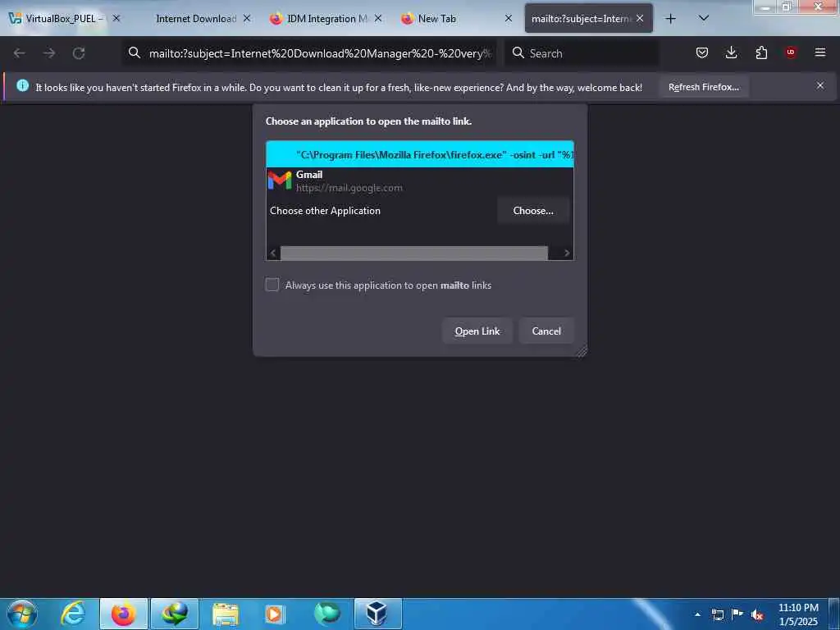
Task: Open Windows Explorer folder on taskbar
Action: pyautogui.click(x=226, y=614)
